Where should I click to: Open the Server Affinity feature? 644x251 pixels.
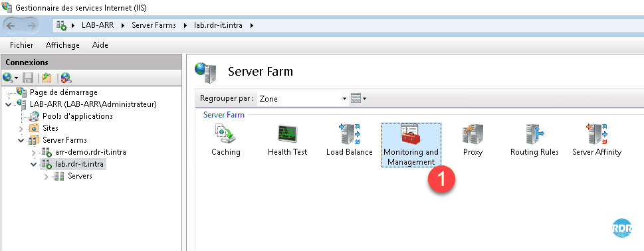click(596, 140)
